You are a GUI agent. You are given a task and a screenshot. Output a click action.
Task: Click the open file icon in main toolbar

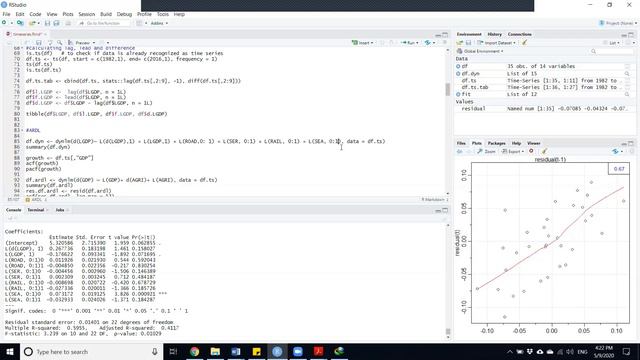pos(31,23)
